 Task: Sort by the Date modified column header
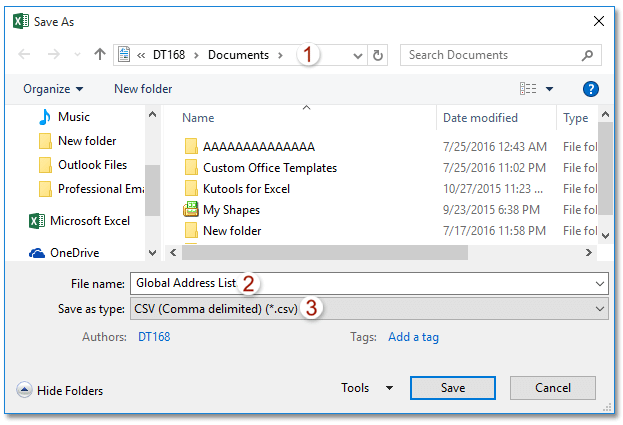tap(480, 118)
